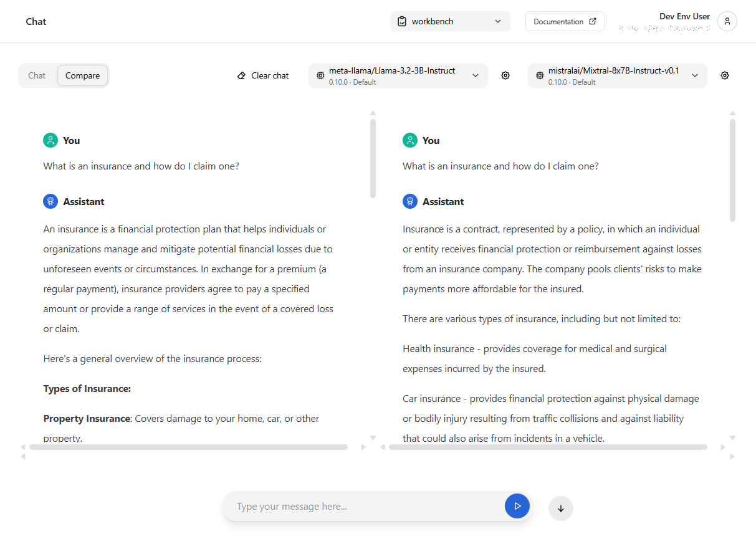Click the user profile avatar icon
This screenshot has height=539, width=756.
727,21
